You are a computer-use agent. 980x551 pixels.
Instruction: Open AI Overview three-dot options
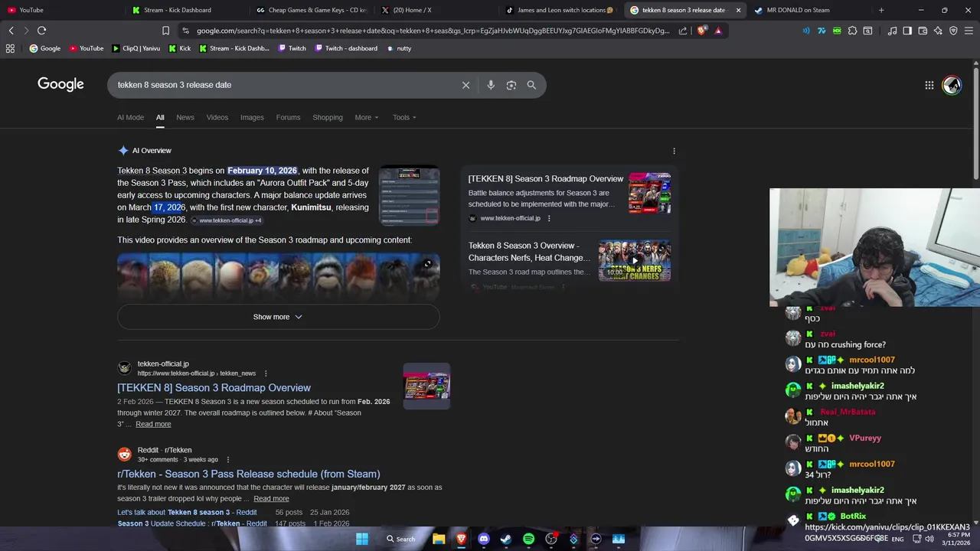pos(674,151)
